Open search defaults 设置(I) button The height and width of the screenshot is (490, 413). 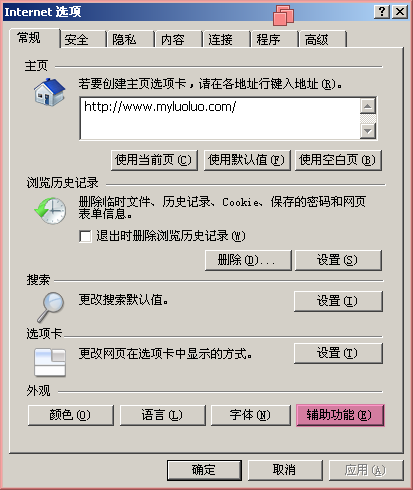click(338, 301)
